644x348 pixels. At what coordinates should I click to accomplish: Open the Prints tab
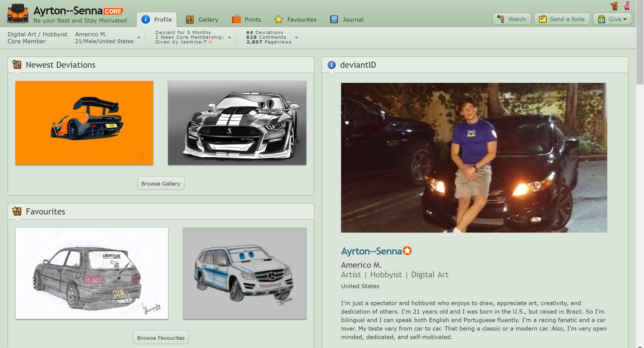[246, 20]
